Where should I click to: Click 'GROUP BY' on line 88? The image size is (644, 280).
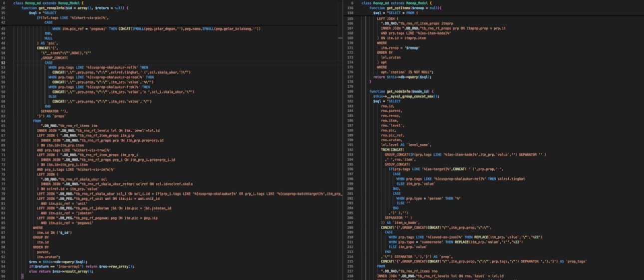[x=40, y=237]
